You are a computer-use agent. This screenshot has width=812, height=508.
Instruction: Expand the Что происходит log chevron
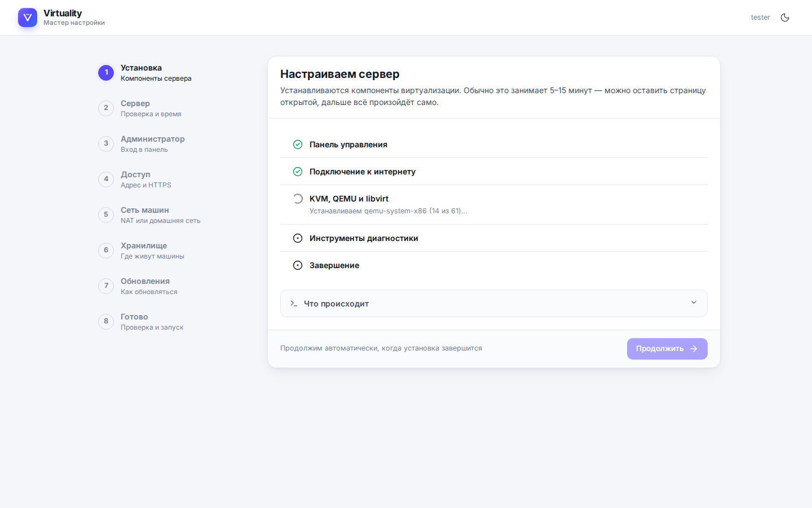[694, 303]
